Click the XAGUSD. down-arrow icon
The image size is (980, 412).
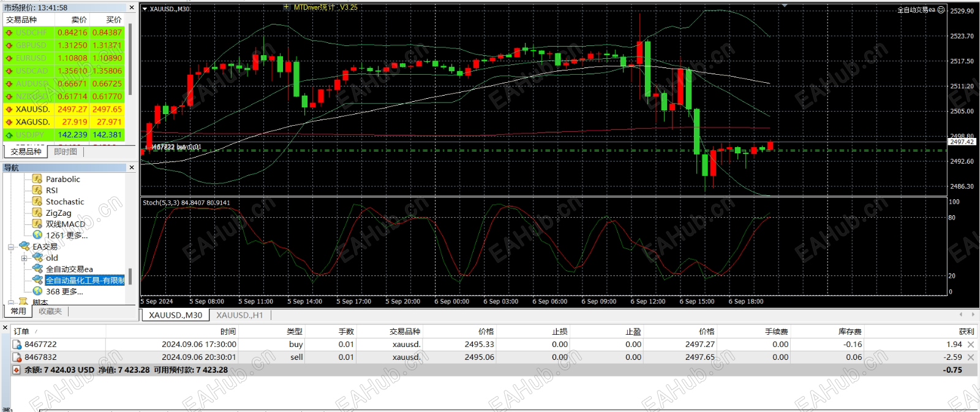click(9, 122)
